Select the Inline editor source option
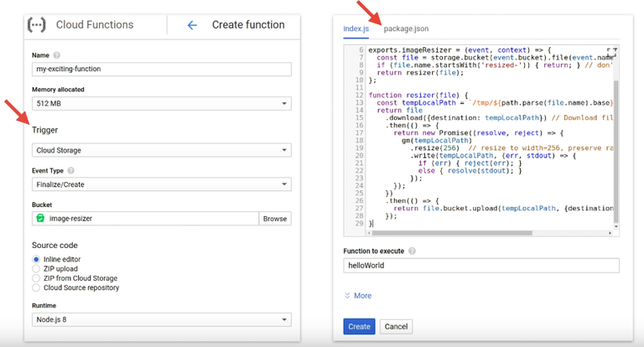Image resolution: width=644 pixels, height=347 pixels. point(36,259)
